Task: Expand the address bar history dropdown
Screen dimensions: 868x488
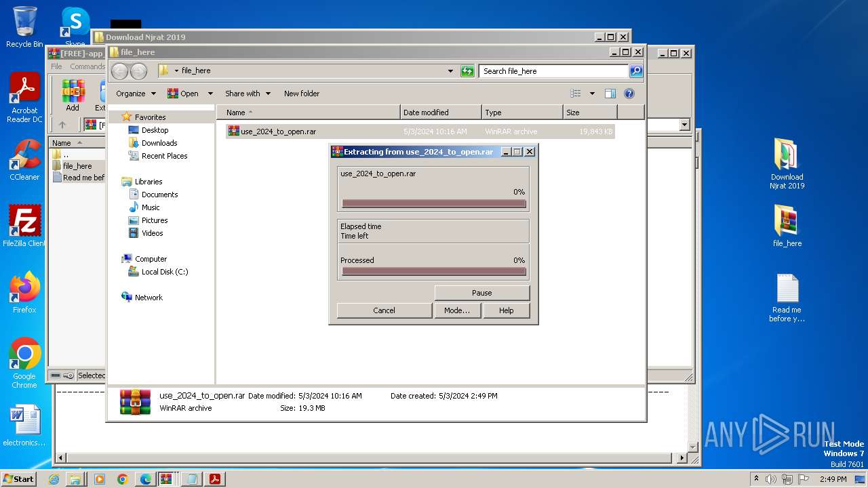Action: coord(450,71)
